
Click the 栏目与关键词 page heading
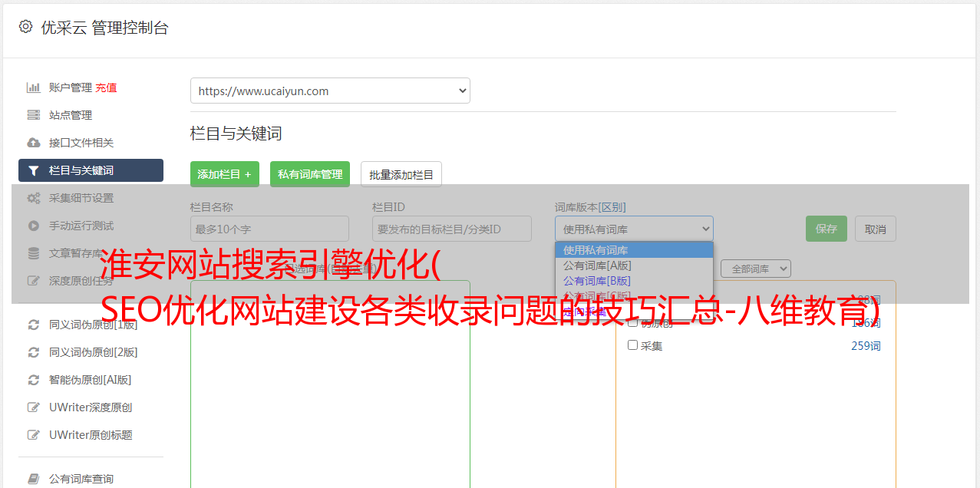point(236,134)
